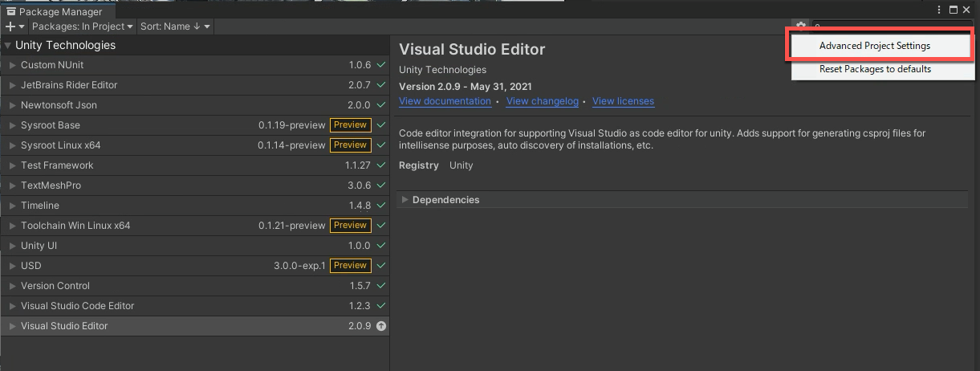Open the Sort: Name dropdown
980x371 pixels.
pyautogui.click(x=175, y=26)
